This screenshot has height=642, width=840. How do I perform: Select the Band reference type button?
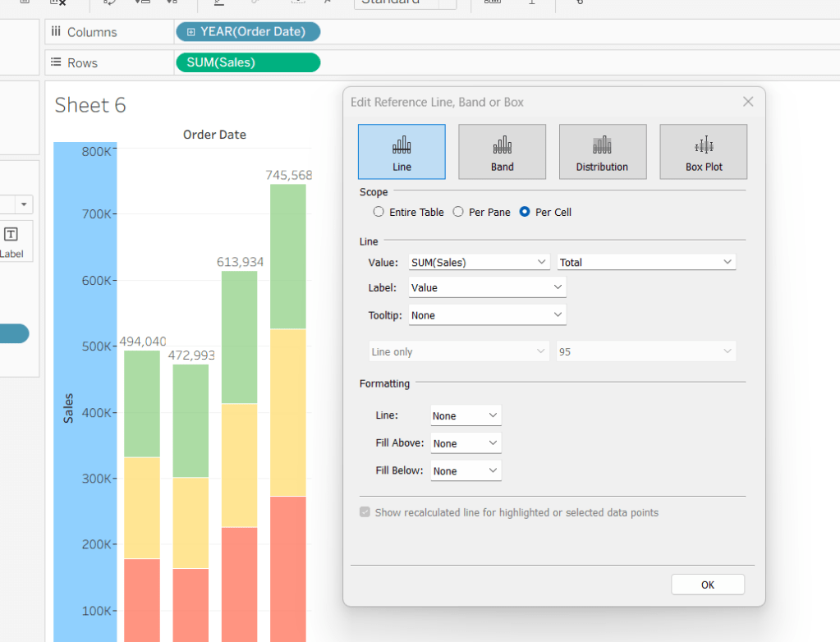(x=502, y=152)
